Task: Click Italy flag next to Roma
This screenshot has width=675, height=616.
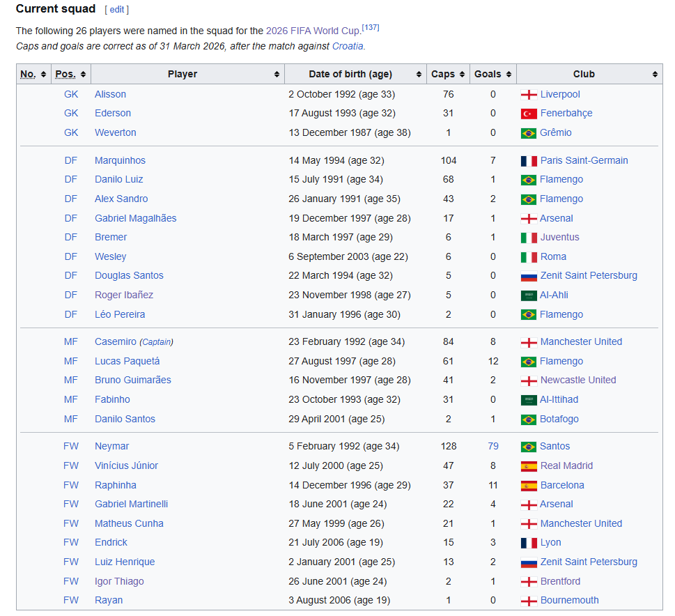Action: click(529, 257)
